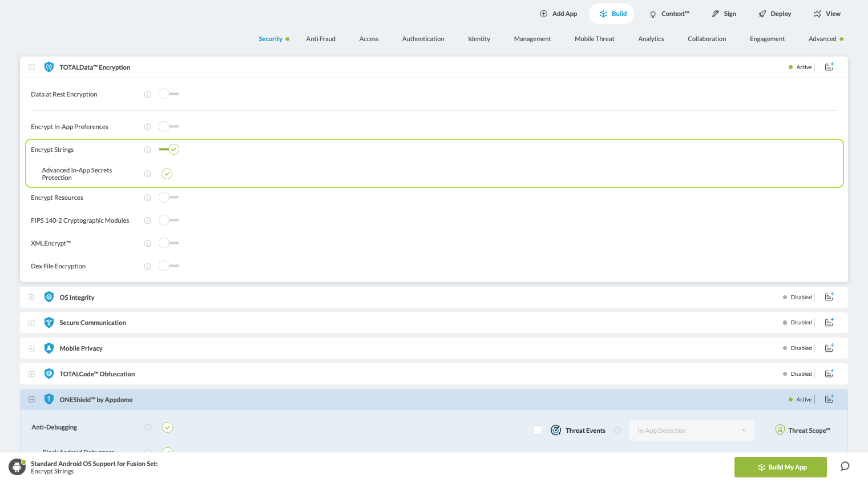The image size is (868, 482).
Task: Click the Threat Scope shield icon
Action: pyautogui.click(x=780, y=430)
